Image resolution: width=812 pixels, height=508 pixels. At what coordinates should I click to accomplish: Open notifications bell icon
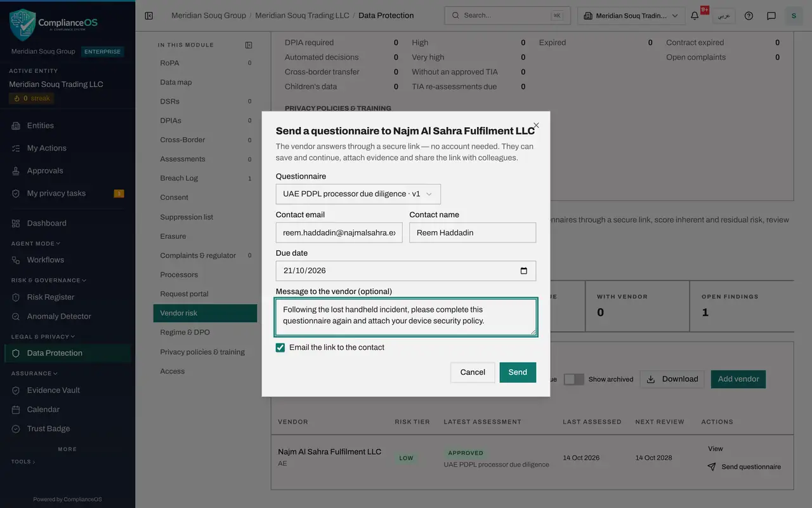click(695, 16)
